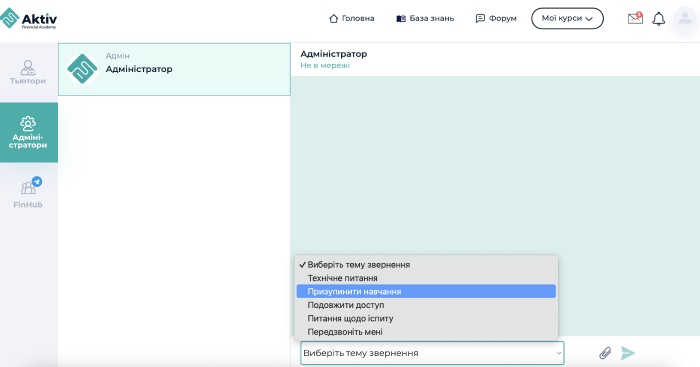Click the topic select combo box
Image resolution: width=700 pixels, height=367 pixels.
[x=432, y=353]
